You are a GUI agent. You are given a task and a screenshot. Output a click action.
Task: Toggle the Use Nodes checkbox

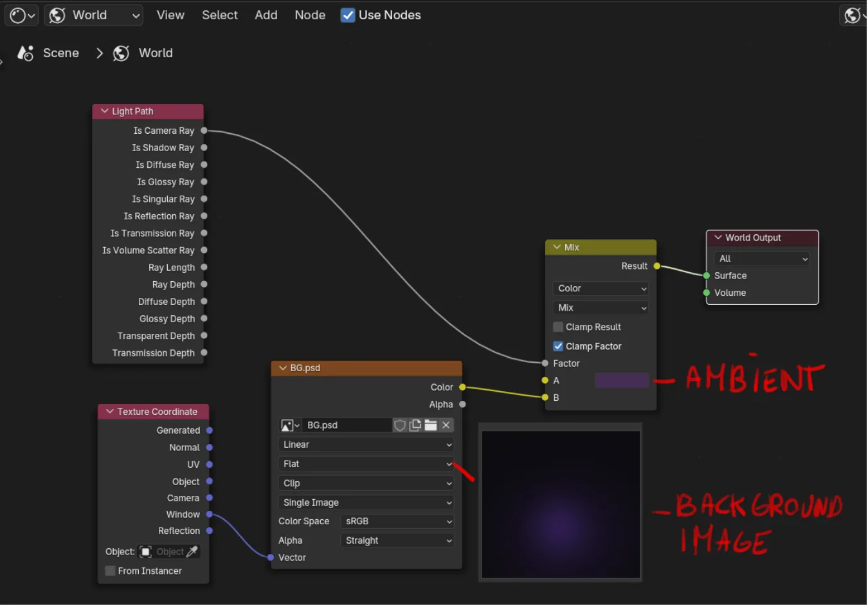[x=348, y=15]
